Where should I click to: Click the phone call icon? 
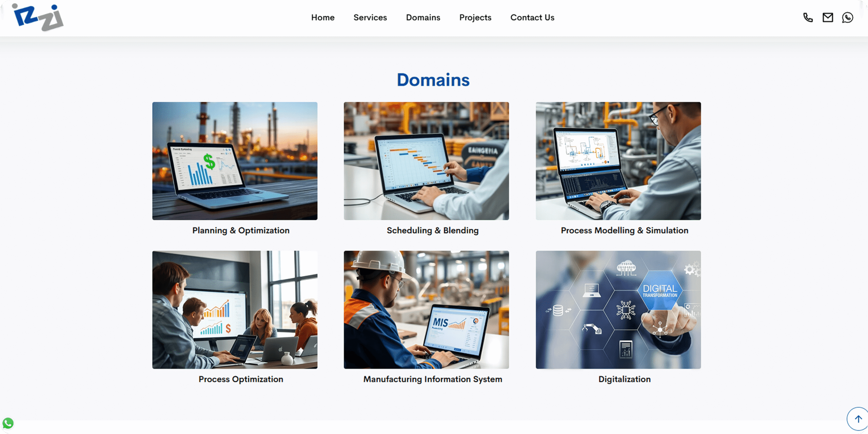[x=808, y=18]
